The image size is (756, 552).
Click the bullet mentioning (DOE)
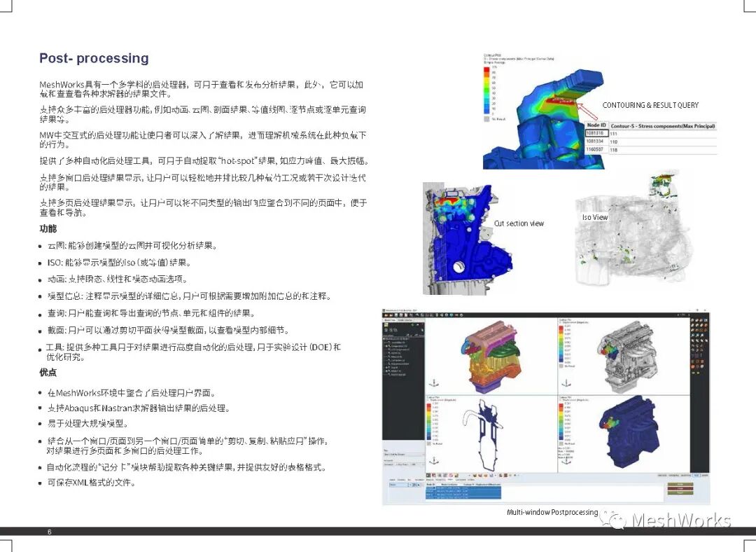(193, 352)
